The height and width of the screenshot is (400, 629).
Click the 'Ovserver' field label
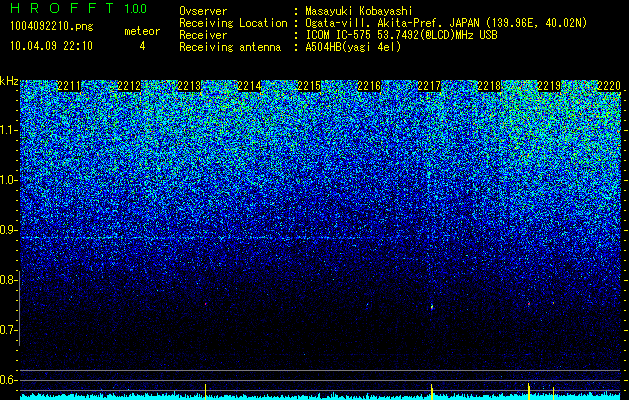tap(203, 11)
